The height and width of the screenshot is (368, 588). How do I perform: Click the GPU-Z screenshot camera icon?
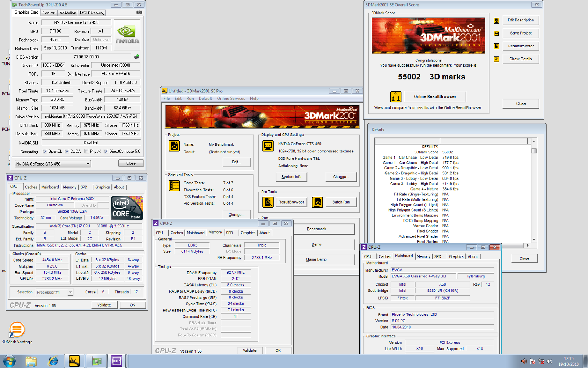point(139,12)
